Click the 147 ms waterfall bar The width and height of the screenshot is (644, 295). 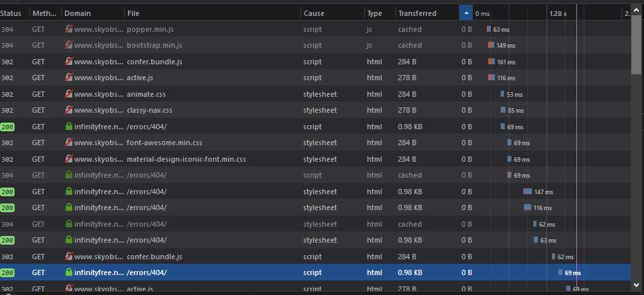point(527,191)
